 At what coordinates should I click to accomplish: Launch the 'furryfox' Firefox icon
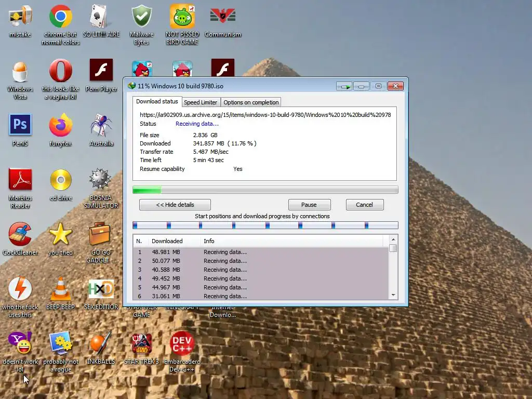coord(60,125)
